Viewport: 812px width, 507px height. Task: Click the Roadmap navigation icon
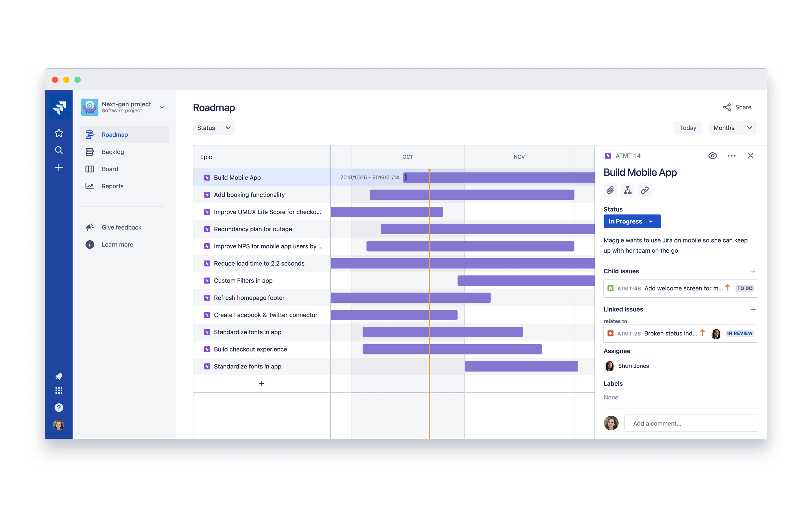pos(89,134)
